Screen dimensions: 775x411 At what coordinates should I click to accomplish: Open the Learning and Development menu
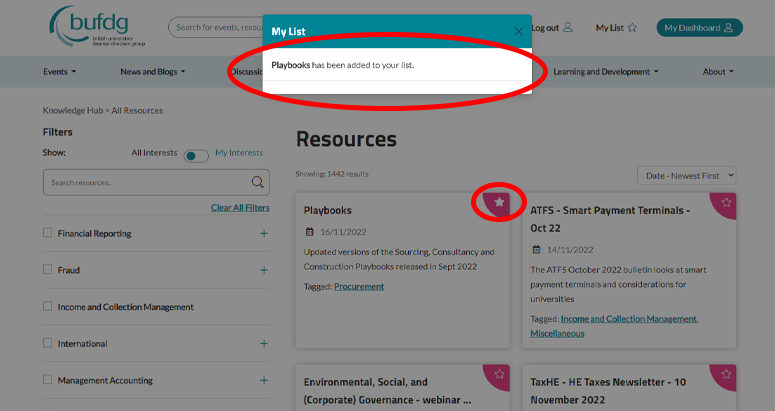point(606,72)
